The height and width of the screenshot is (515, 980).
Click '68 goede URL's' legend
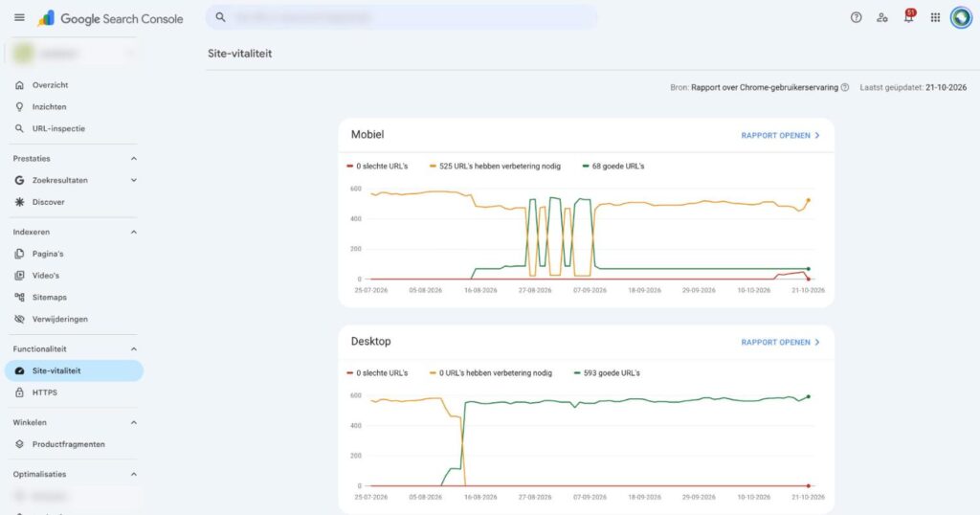[x=613, y=167]
